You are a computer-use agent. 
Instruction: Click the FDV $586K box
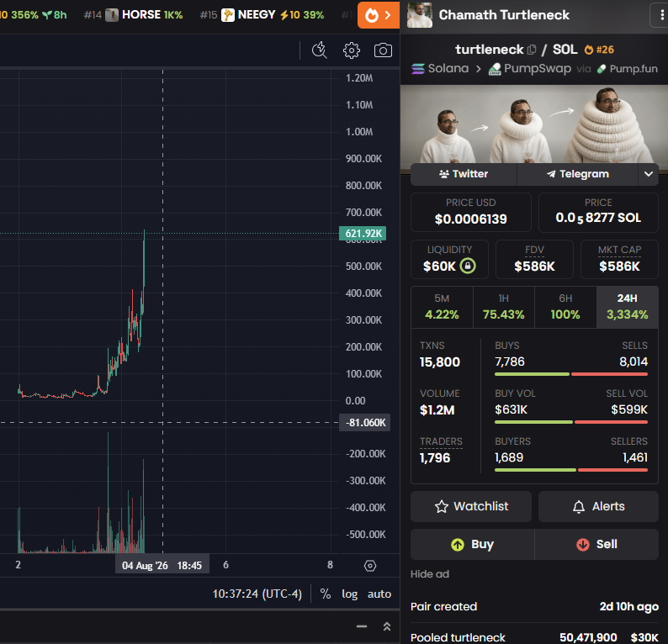pyautogui.click(x=534, y=259)
